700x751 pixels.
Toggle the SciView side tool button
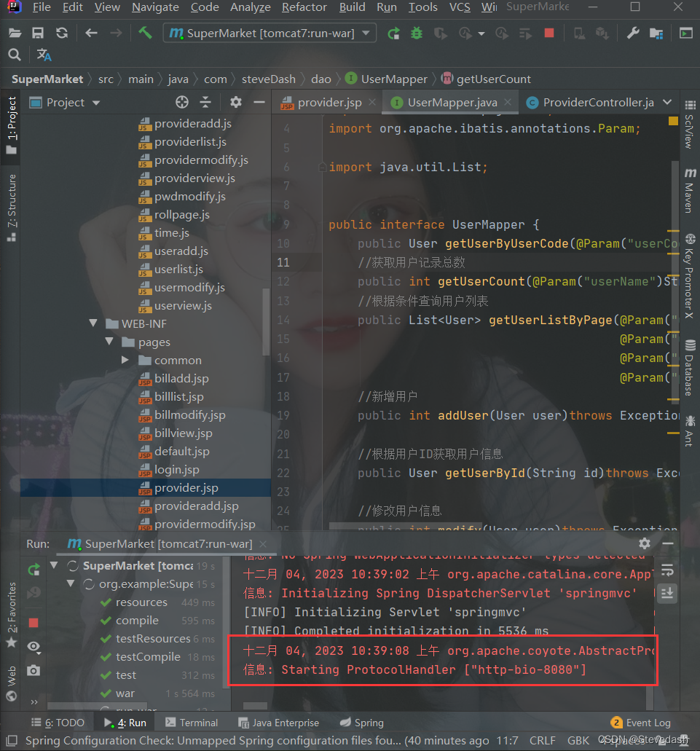690,125
